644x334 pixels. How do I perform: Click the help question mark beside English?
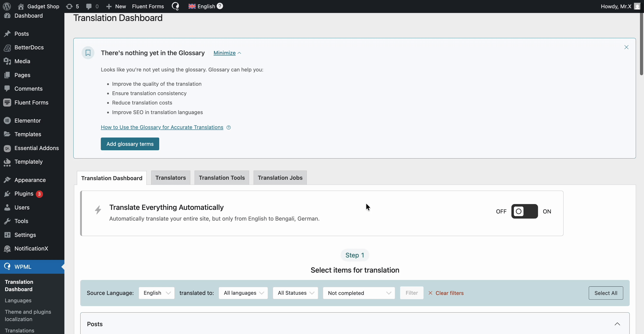220,6
